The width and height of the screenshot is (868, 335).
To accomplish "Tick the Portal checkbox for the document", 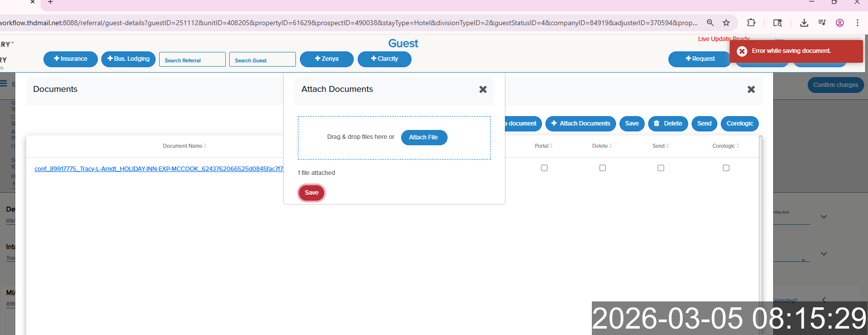I will (x=544, y=168).
